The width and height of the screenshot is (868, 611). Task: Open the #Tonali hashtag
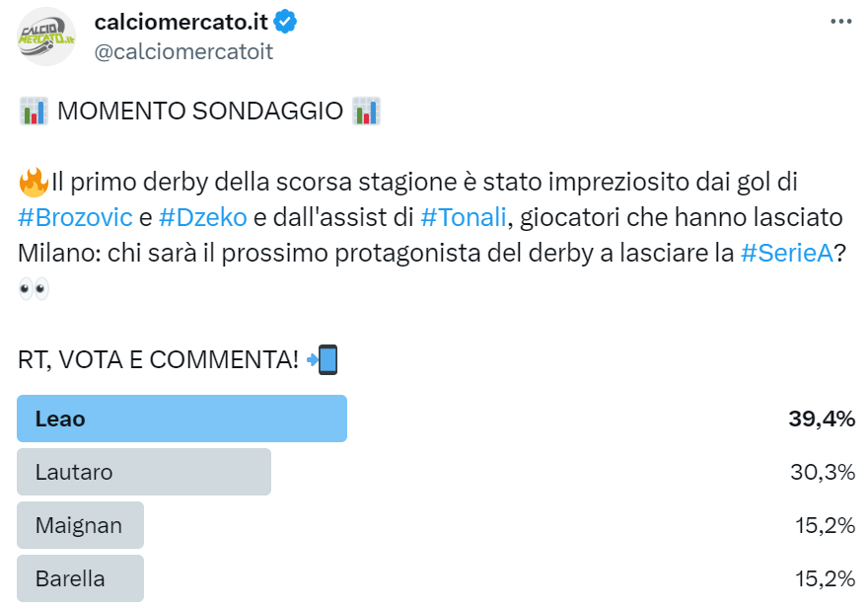[x=464, y=218]
